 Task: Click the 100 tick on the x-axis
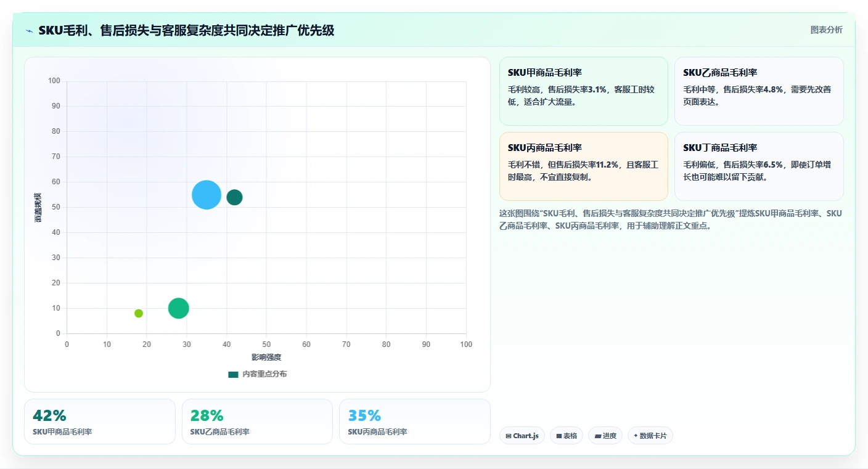pos(466,345)
